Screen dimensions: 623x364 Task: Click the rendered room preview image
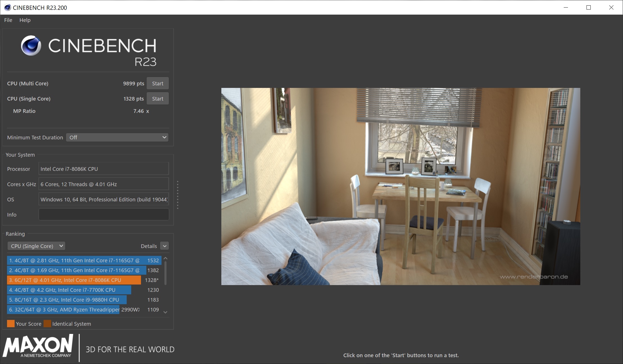[401, 186]
